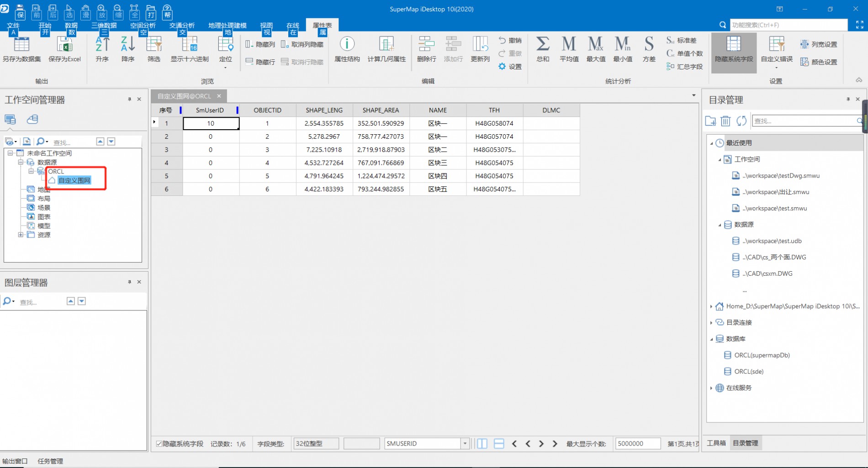868x468 pixels.
Task: Select the SmUserID cell with value 10
Action: click(211, 123)
